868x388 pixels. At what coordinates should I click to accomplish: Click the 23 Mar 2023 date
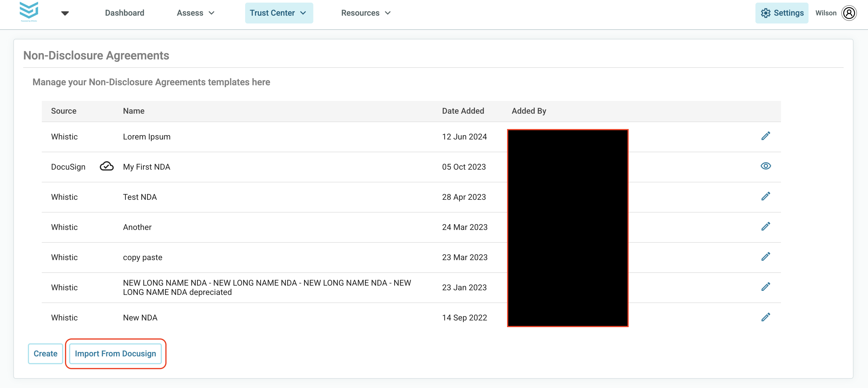click(465, 257)
